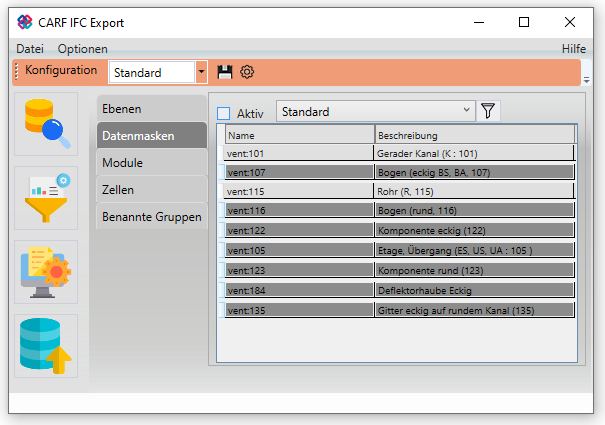Click the Konfiguration Standard text field
This screenshot has height=425, width=605.
[x=152, y=72]
